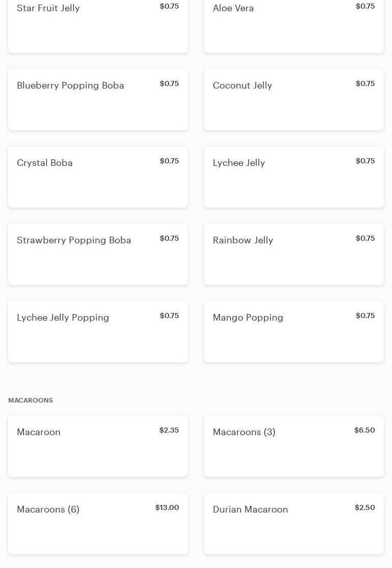Viewport: 392px width, 568px height.
Task: Open Blueberry Popping Boba menu item
Action: click(x=98, y=100)
